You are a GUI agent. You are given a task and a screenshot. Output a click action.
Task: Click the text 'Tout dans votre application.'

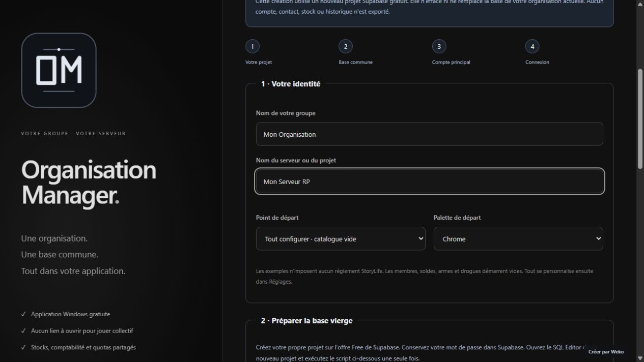(73, 271)
